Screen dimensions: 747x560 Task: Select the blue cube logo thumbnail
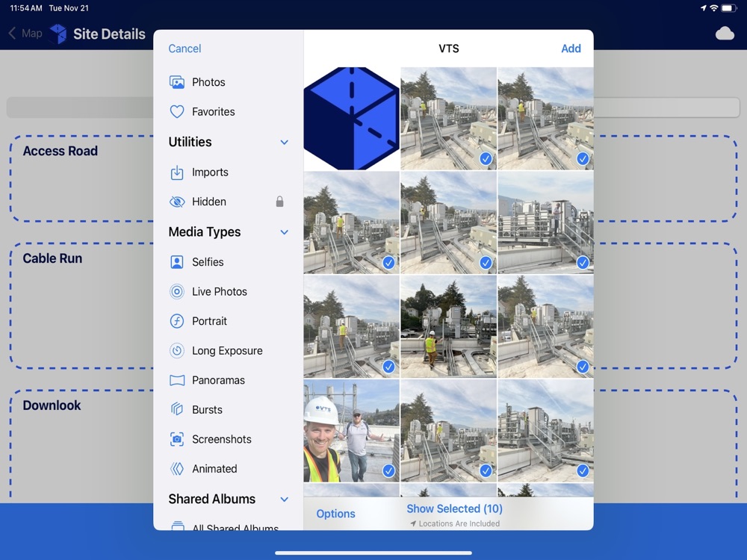(351, 119)
